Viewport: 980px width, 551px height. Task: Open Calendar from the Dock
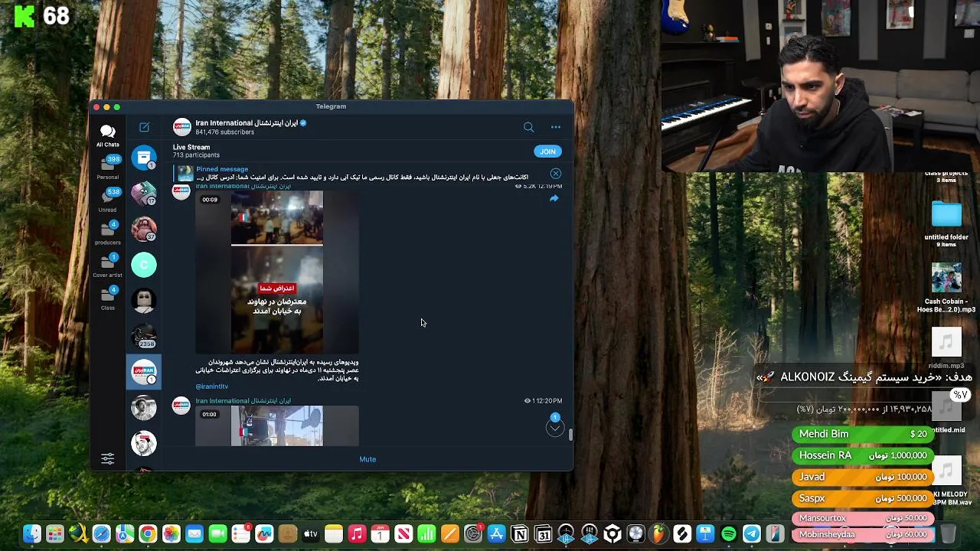point(381,534)
